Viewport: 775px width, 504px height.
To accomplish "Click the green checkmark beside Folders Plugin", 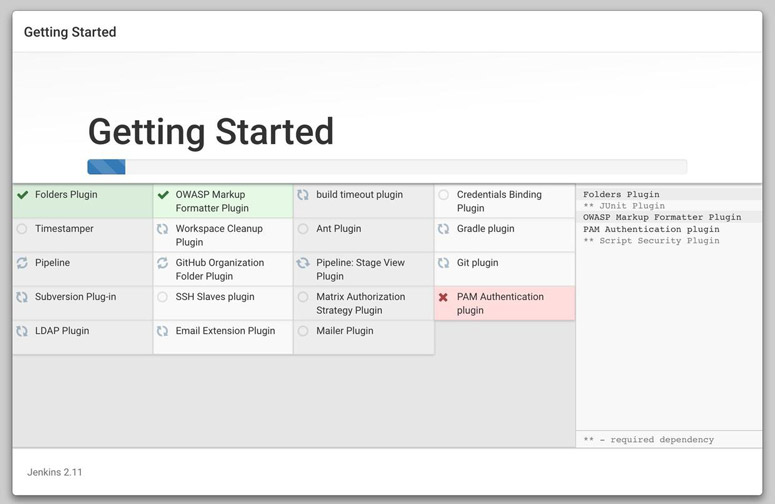I will (22, 195).
